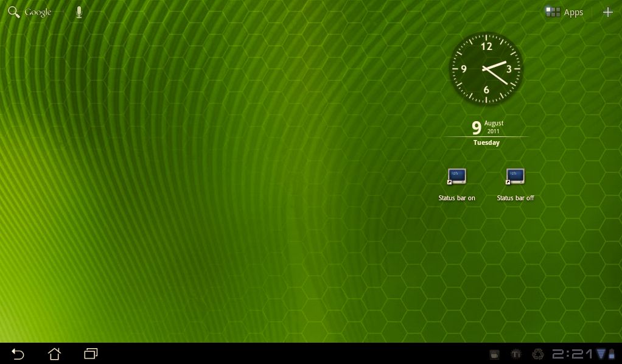This screenshot has height=364, width=622.
Task: Launch the Status bar off shortcut icon
Action: (515, 177)
